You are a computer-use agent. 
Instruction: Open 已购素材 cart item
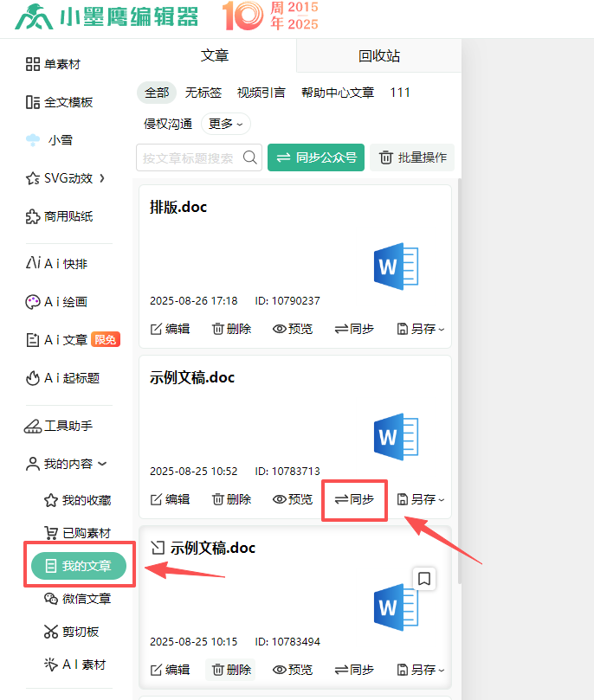[77, 533]
